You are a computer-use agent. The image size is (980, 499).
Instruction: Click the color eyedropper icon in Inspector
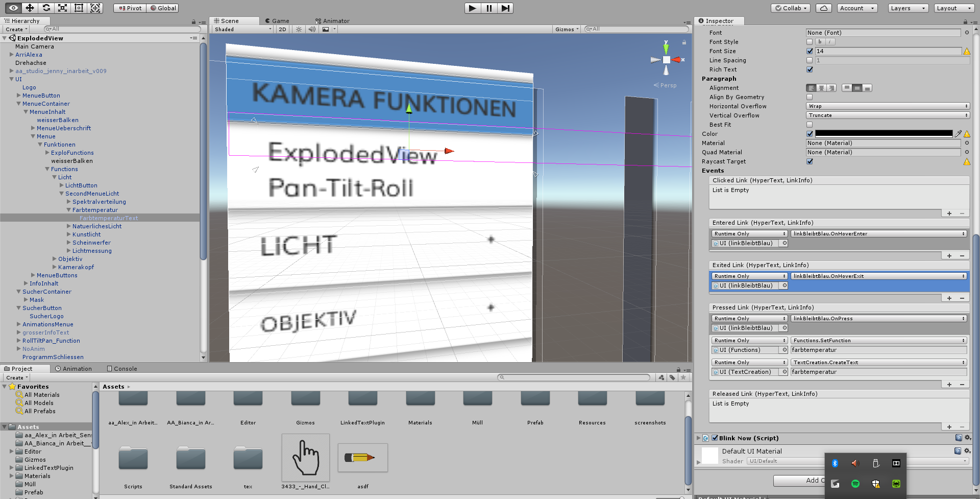(958, 134)
